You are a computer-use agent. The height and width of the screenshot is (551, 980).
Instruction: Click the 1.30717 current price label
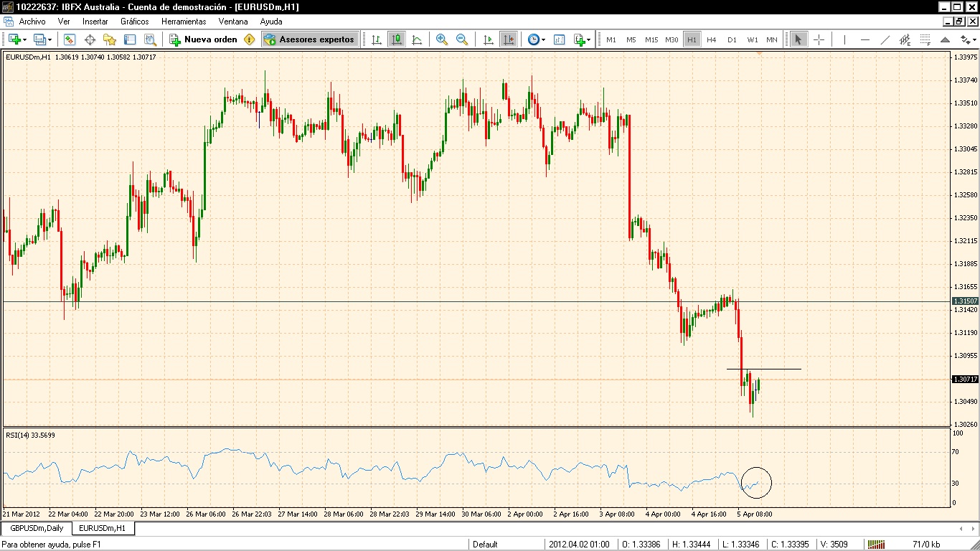click(x=964, y=379)
